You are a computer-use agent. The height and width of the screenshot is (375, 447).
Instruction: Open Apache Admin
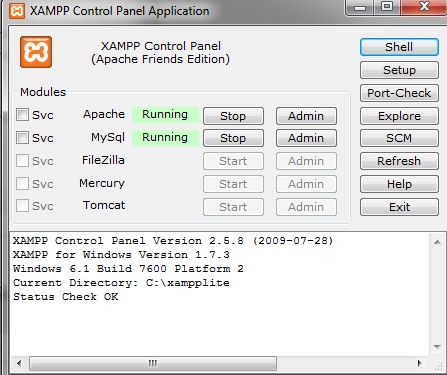coord(306,116)
